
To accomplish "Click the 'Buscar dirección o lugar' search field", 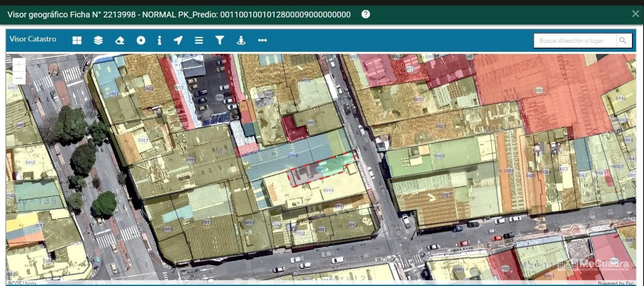I will pyautogui.click(x=575, y=41).
